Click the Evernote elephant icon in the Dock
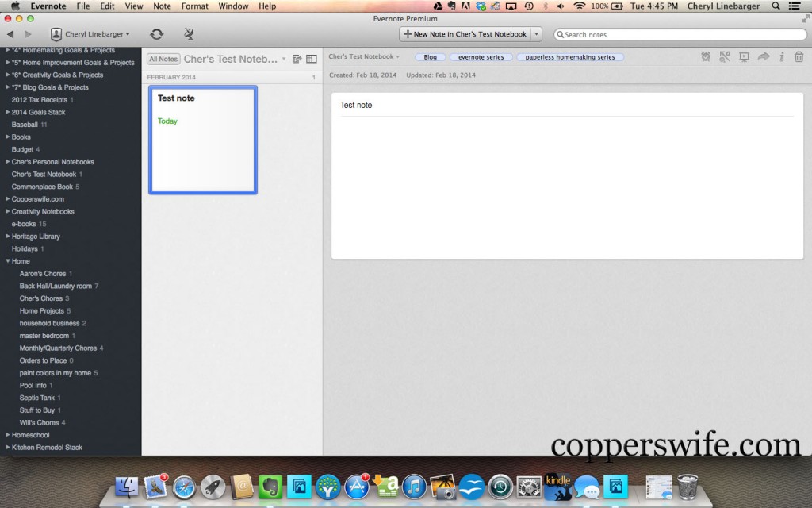Screen dimensions: 812x508 click(x=270, y=487)
